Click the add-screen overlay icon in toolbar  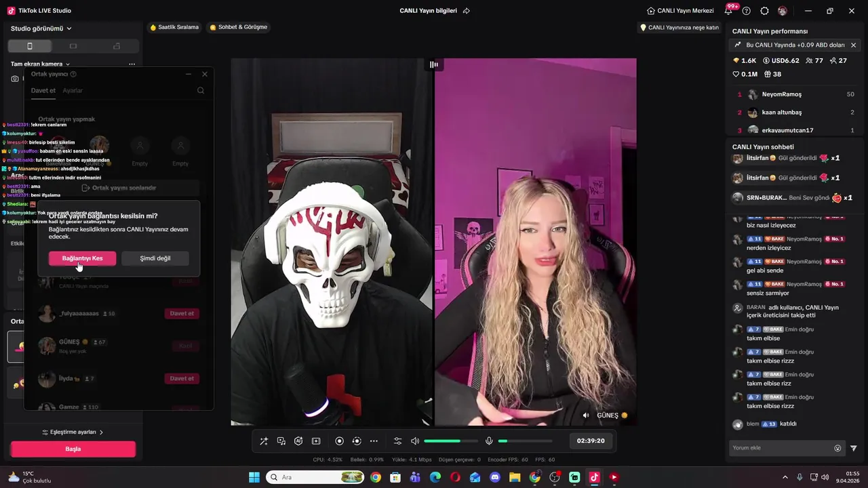[x=316, y=441]
